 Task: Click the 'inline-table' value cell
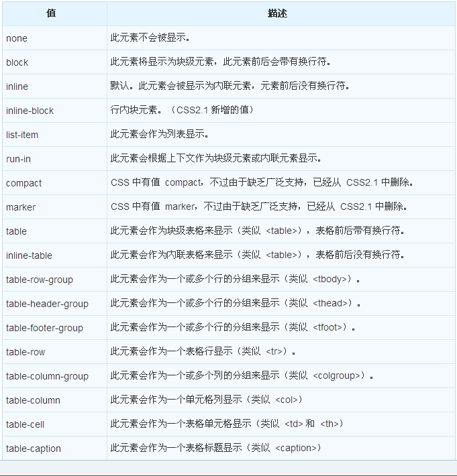(29, 255)
